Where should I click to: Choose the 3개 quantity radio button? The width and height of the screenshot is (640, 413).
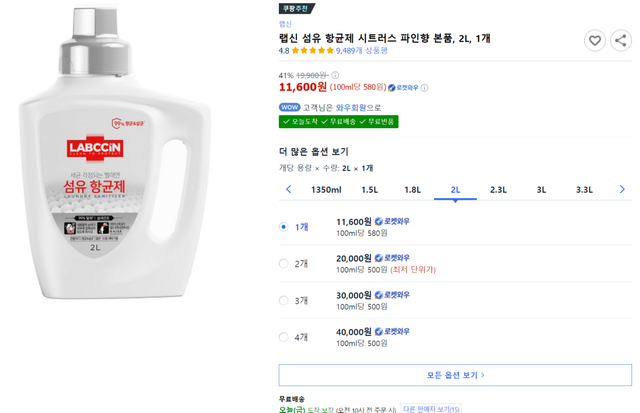coord(284,300)
